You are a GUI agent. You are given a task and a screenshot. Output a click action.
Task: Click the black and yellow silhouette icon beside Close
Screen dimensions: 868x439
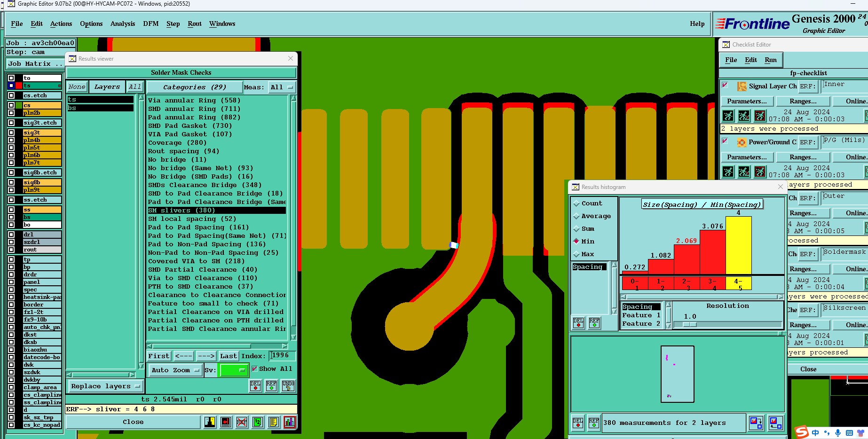(x=210, y=422)
